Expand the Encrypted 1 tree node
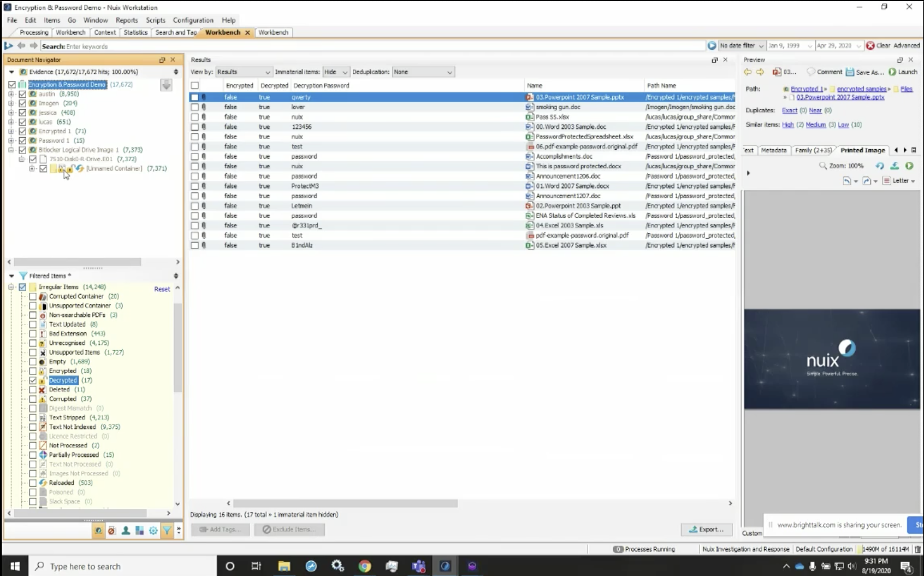 (11, 131)
